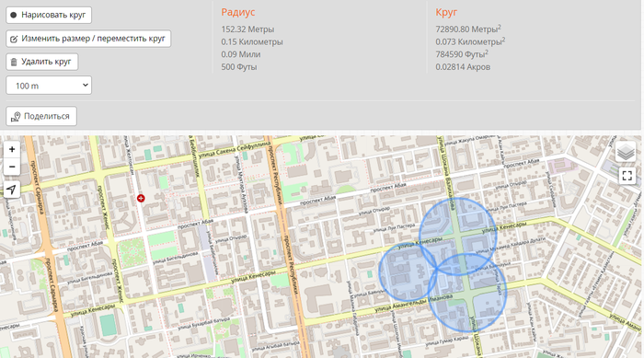Click the Радиус heading
644x358 pixels.
[238, 12]
